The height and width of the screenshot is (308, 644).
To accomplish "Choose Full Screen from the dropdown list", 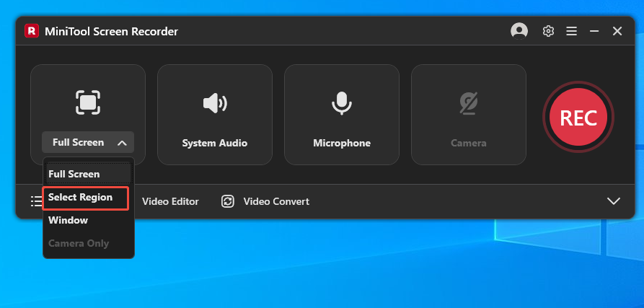I will [88, 174].
